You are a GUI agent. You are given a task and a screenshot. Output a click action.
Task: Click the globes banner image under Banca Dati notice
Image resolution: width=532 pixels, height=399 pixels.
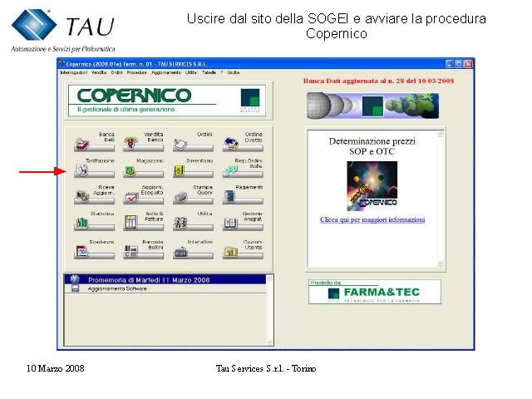pos(372,106)
